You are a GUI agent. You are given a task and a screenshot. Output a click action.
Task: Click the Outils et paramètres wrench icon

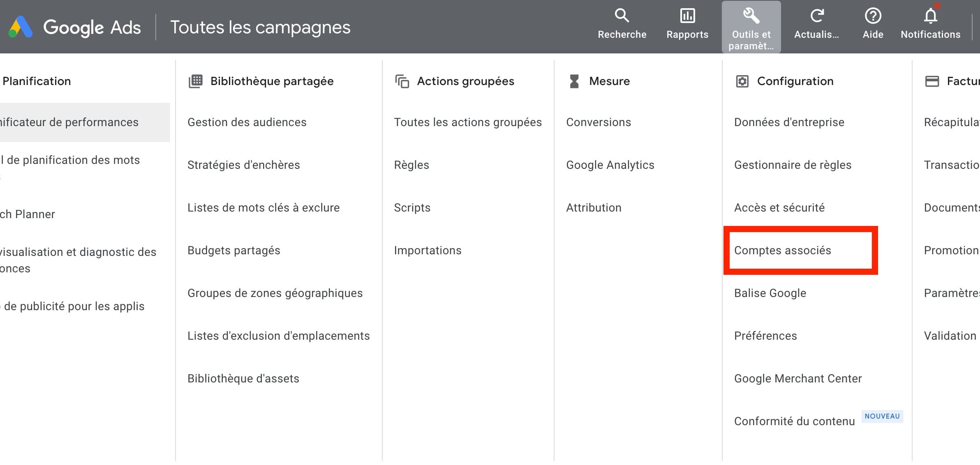(x=751, y=16)
